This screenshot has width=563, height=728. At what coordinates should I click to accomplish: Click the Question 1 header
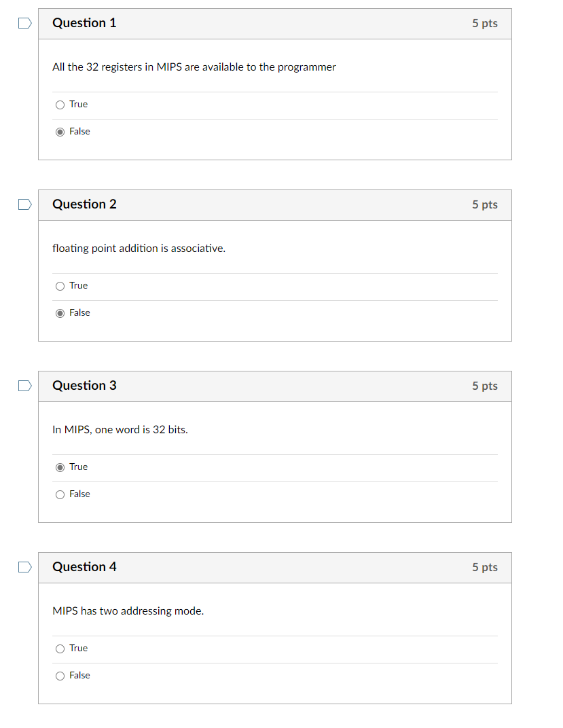tap(84, 22)
